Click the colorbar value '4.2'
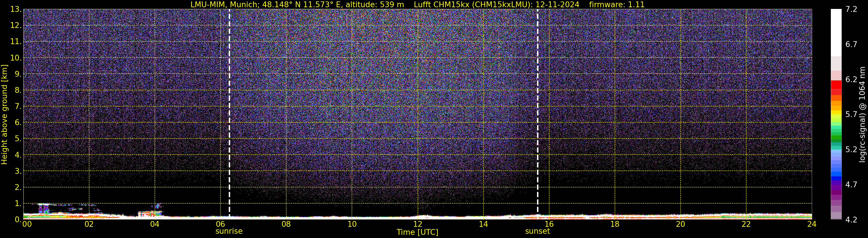 [x=851, y=220]
